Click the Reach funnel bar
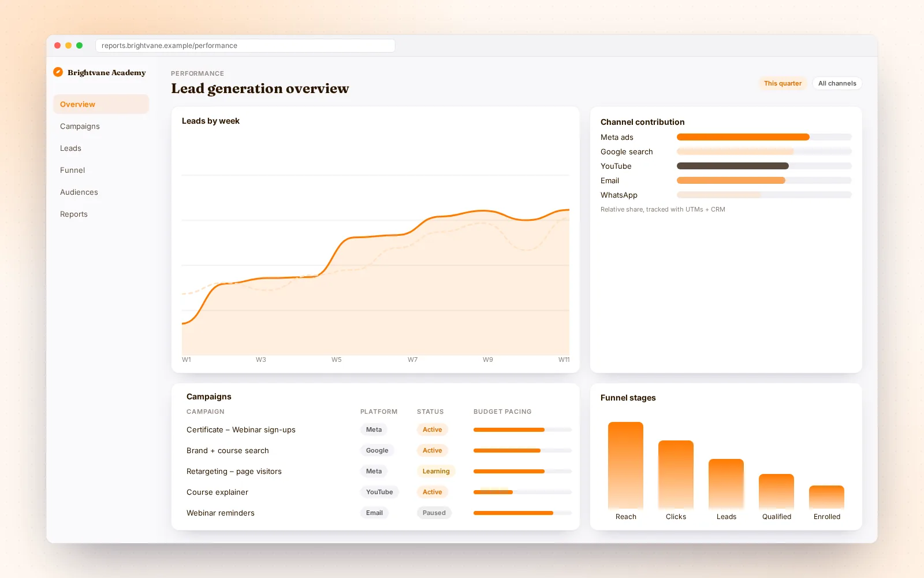This screenshot has height=578, width=924. pyautogui.click(x=625, y=465)
